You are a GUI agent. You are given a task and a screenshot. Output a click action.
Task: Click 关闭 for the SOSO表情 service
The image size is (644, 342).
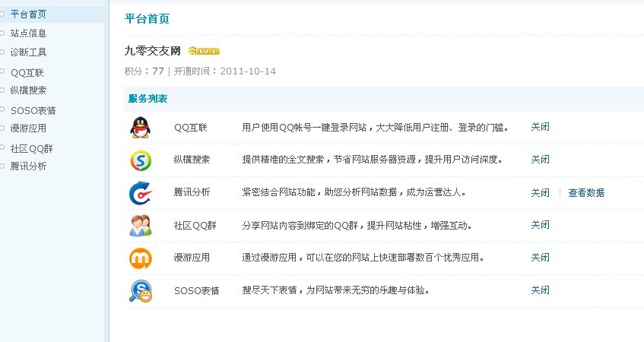[x=540, y=290]
